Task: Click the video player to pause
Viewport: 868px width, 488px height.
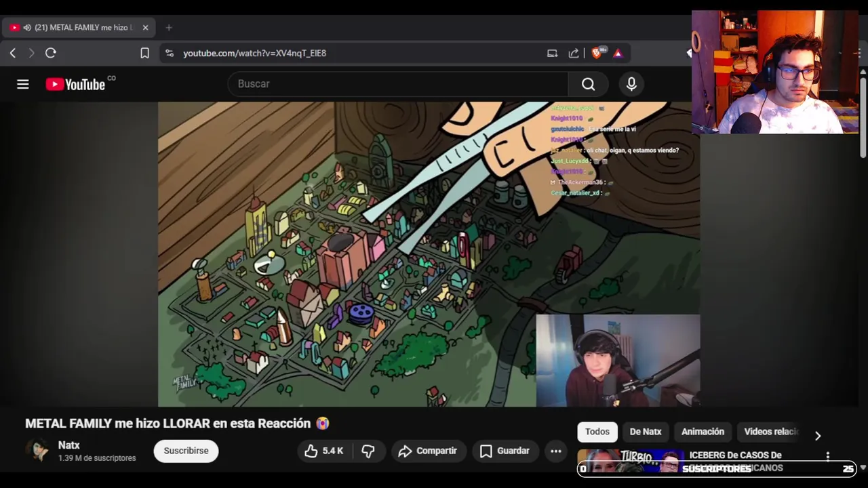Action: pos(429,254)
